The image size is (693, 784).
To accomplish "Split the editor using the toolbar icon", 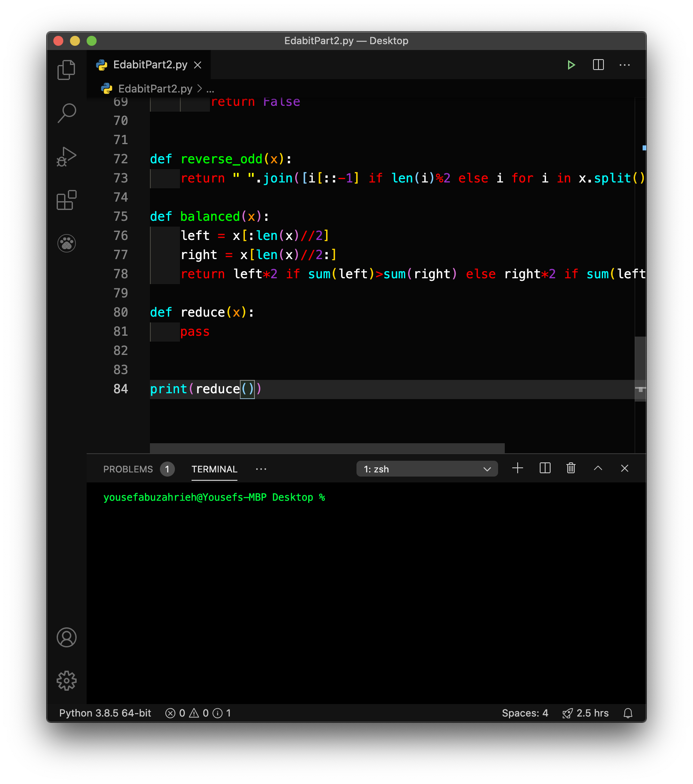I will pos(598,65).
